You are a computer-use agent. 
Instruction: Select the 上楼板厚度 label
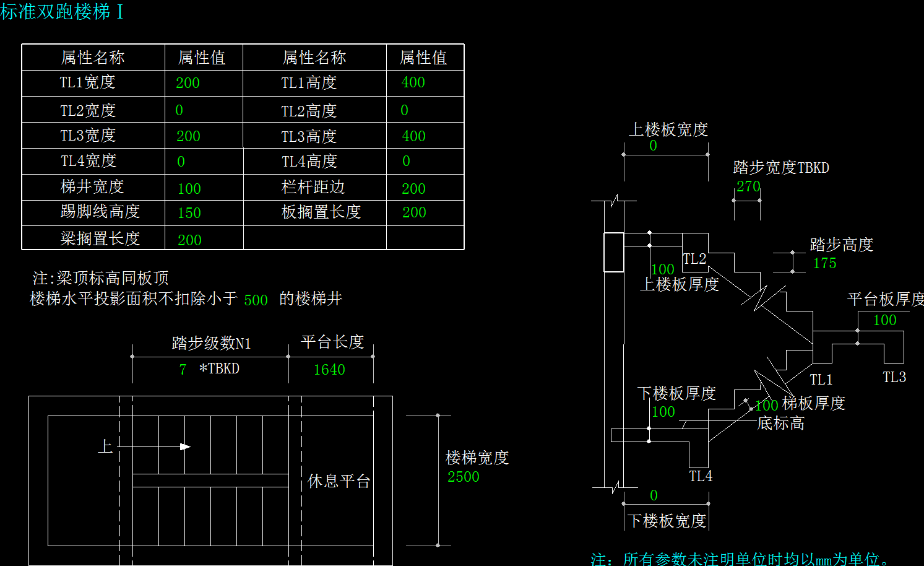tap(680, 284)
